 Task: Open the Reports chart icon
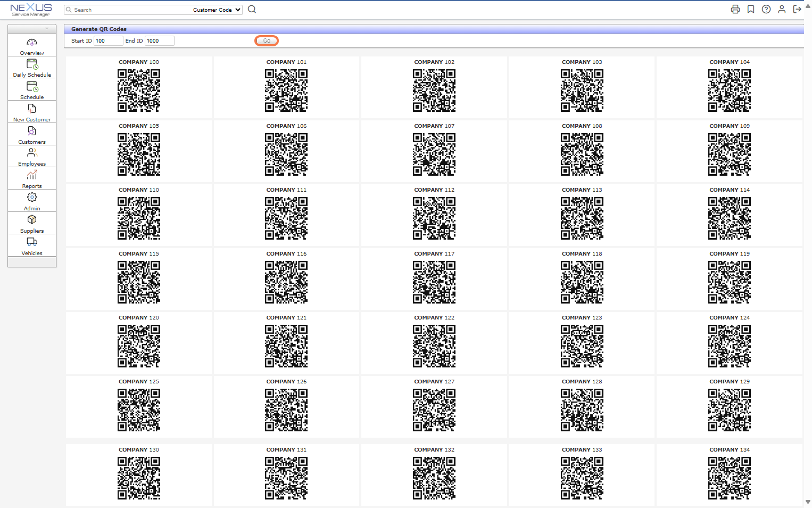tap(32, 175)
